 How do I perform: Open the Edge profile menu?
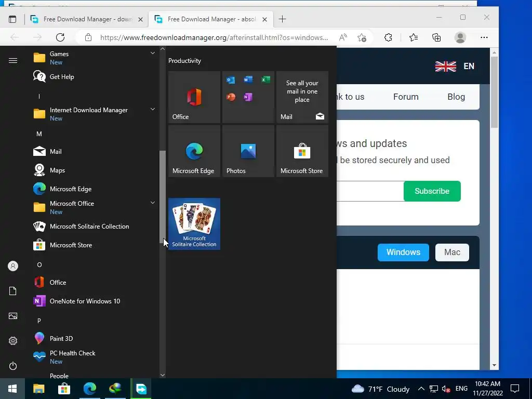coord(460,37)
